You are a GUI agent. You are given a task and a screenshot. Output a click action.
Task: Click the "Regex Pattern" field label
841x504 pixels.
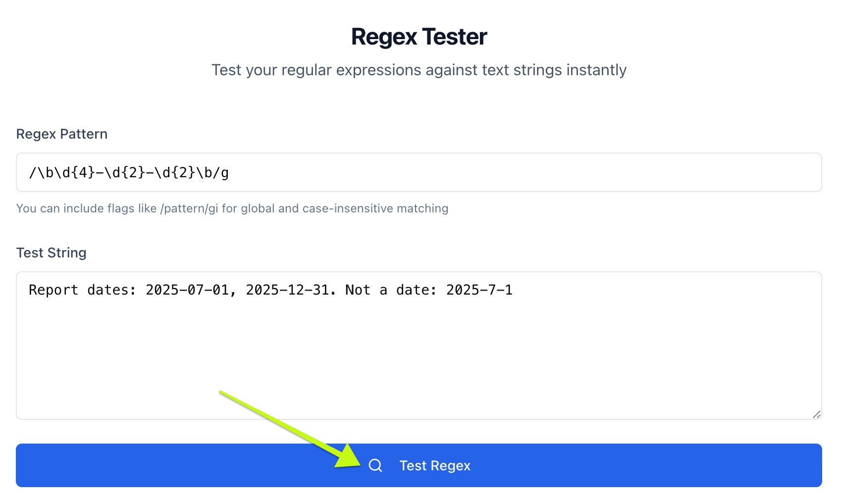tap(61, 134)
